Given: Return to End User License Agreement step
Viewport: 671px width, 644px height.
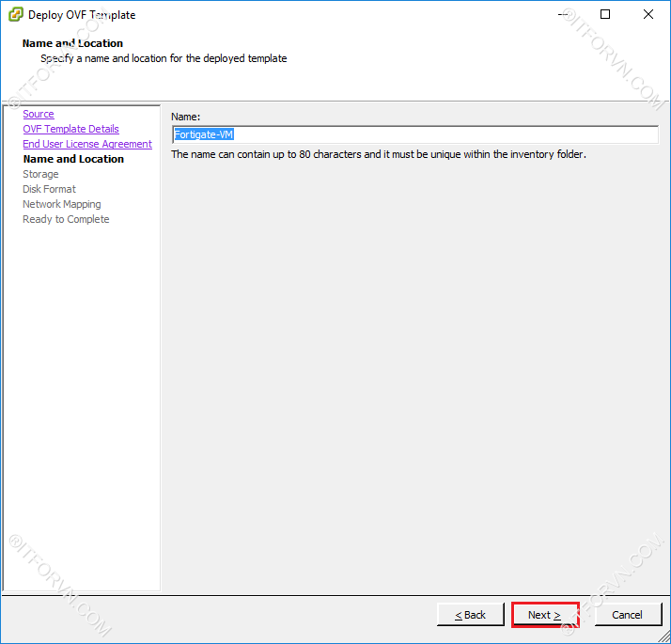Looking at the screenshot, I should (x=87, y=144).
